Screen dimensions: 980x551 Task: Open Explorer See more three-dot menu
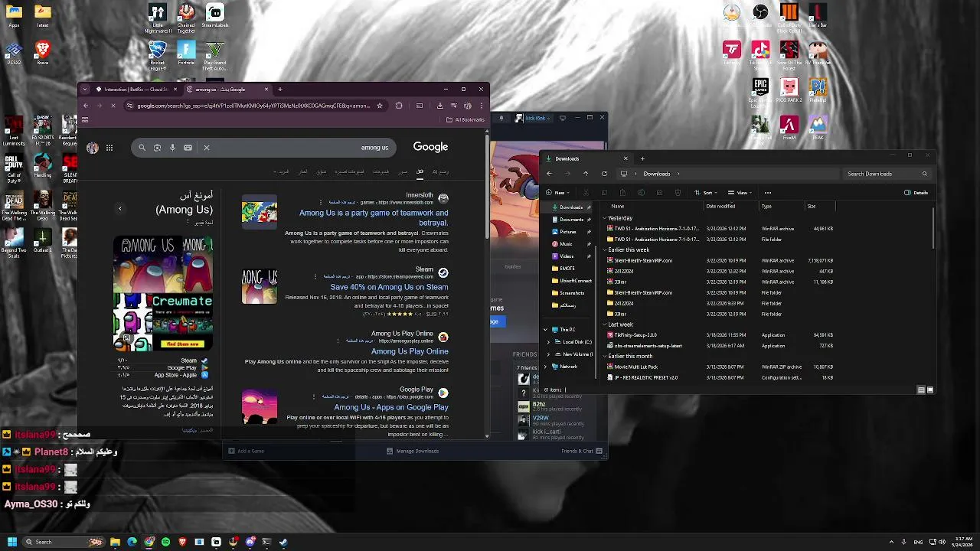tap(768, 193)
